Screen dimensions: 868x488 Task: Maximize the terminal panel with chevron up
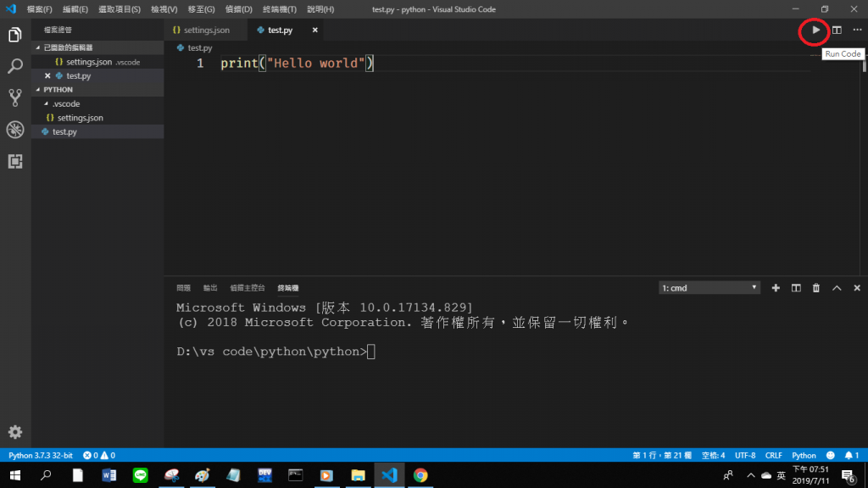point(837,288)
